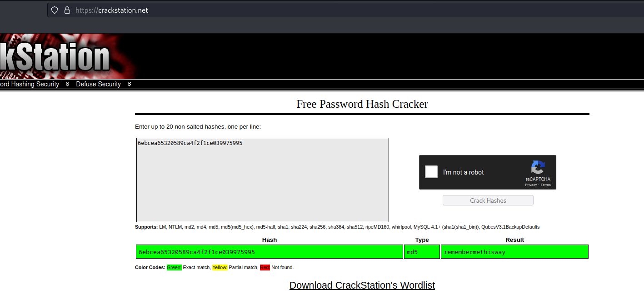Viewport: 644px width, 300px height.
Task: Click the Free Password Hash Cracker heading
Action: (362, 104)
